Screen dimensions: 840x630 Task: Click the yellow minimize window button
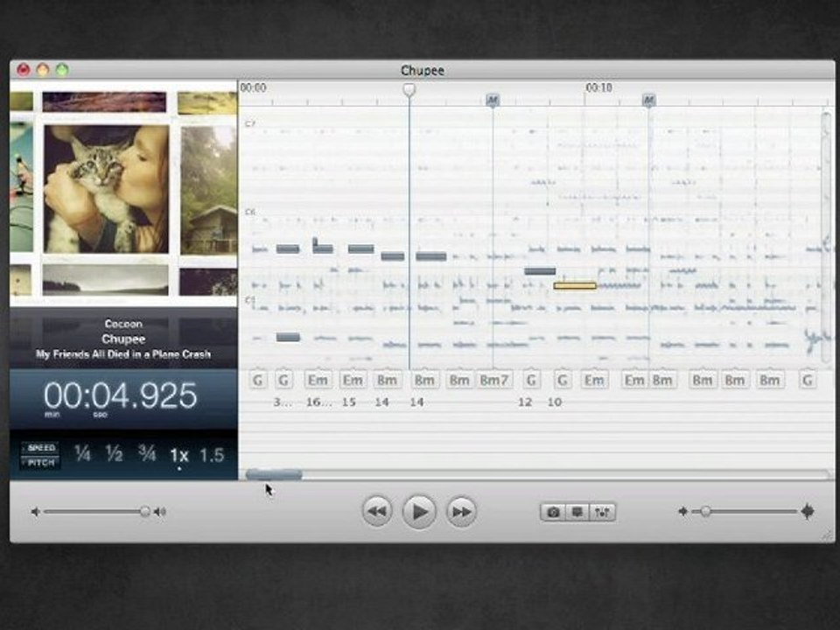[x=43, y=70]
